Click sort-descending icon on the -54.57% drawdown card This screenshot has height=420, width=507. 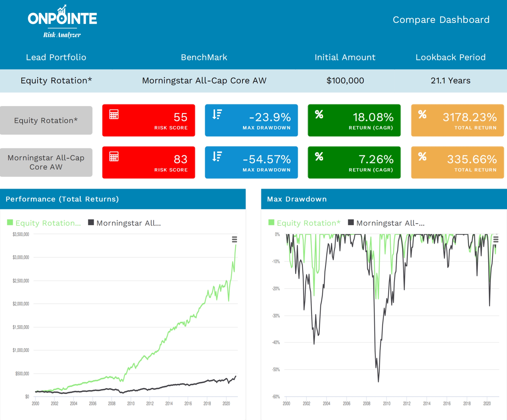[217, 156]
